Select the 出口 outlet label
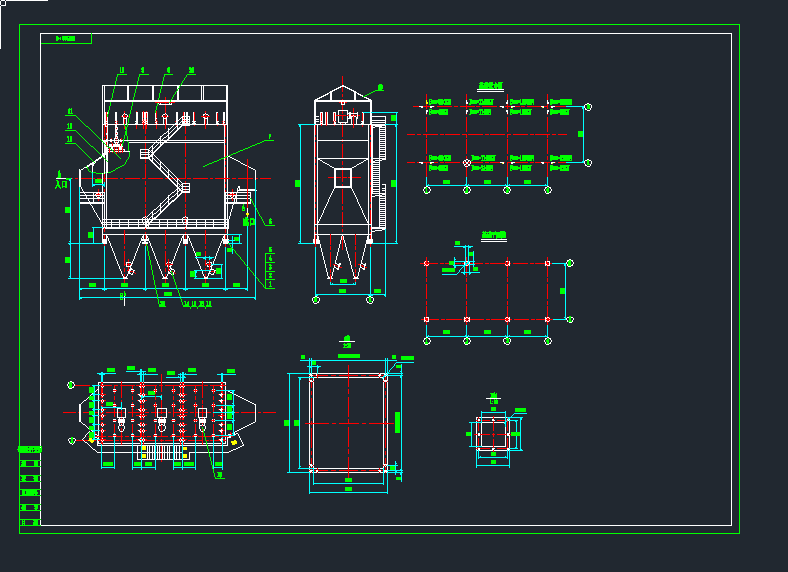 (249, 220)
